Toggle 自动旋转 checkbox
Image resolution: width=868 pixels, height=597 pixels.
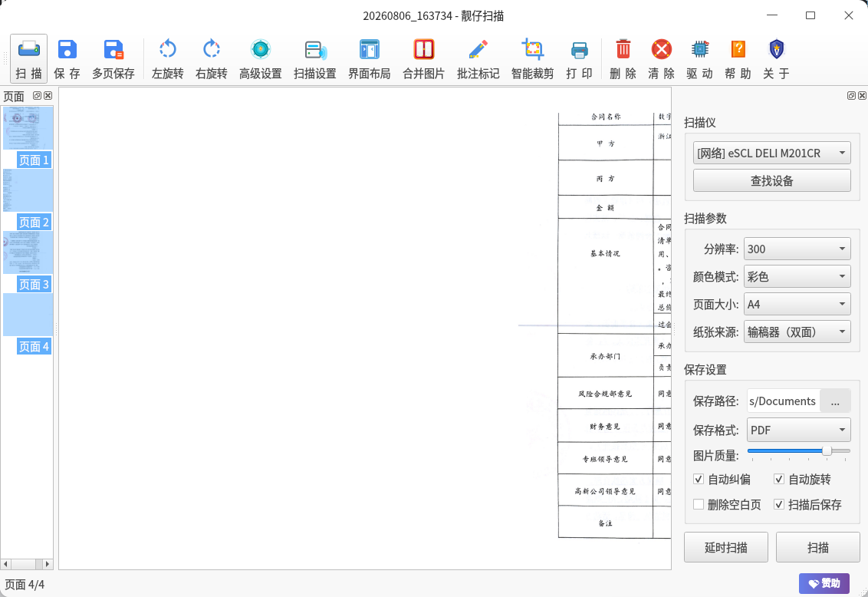(x=803, y=479)
